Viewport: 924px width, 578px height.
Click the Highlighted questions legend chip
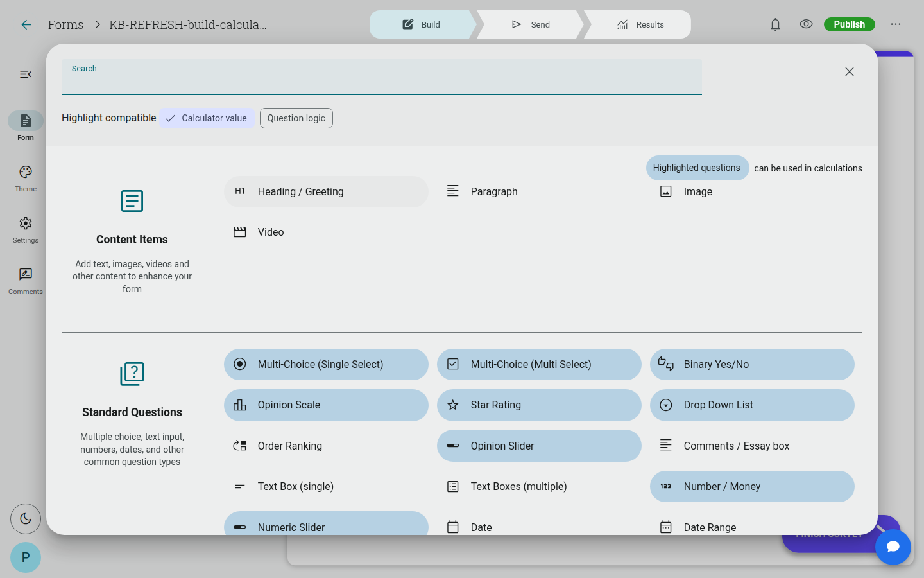(697, 168)
